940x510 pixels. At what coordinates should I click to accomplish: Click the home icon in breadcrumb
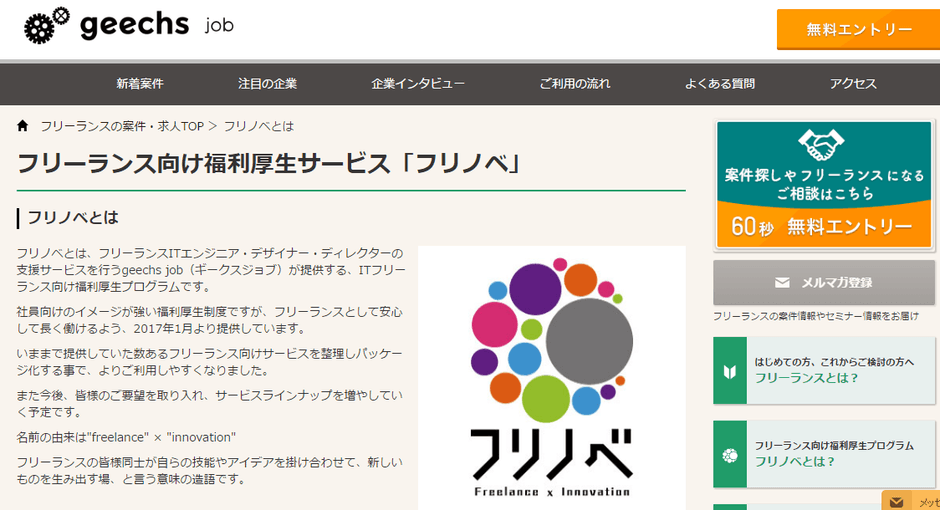click(23, 126)
